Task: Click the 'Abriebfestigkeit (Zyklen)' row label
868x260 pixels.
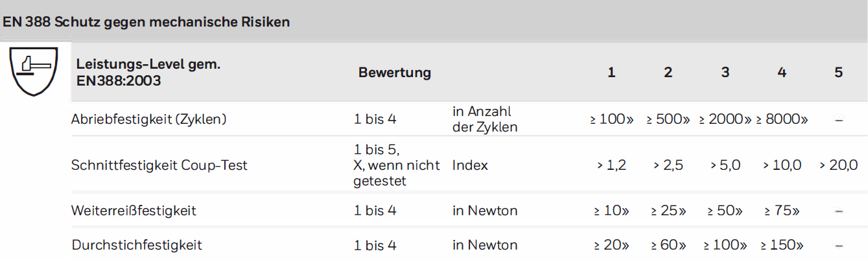Action: tap(149, 119)
